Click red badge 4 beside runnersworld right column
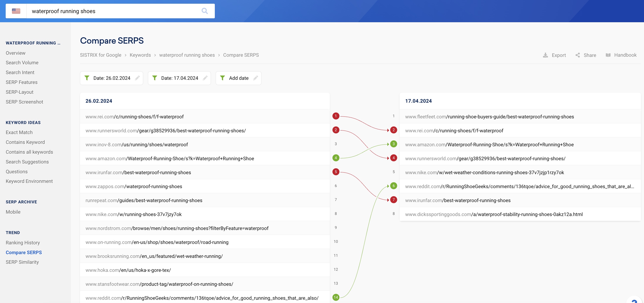Image resolution: width=644 pixels, height=303 pixels. tap(393, 158)
